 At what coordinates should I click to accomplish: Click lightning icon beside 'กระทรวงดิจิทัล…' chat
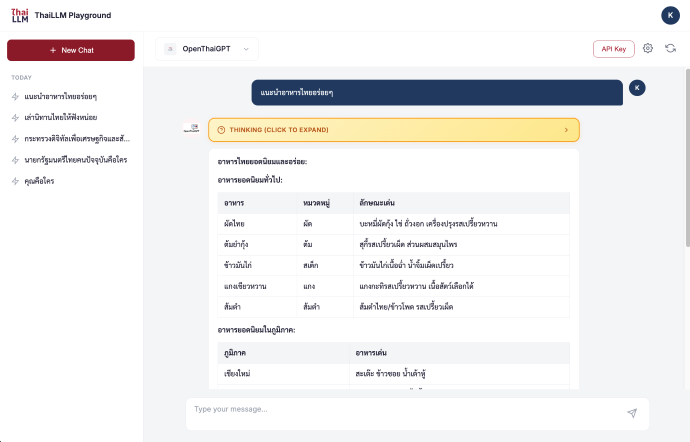tap(15, 139)
